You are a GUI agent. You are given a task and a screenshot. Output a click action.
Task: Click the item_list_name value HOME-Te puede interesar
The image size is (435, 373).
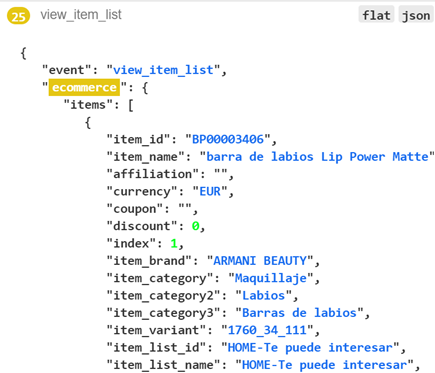pos(324,365)
